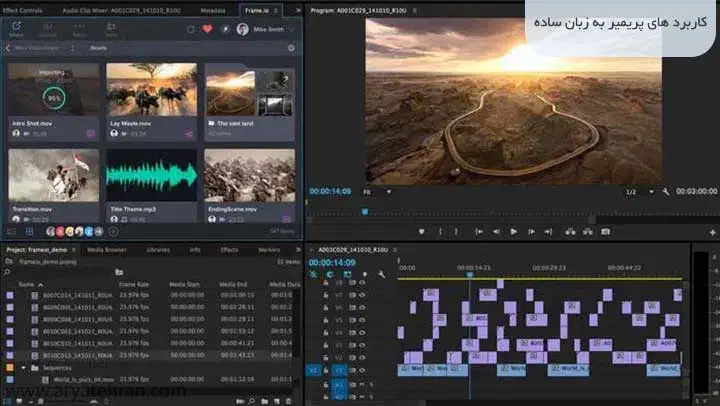This screenshot has width=720, height=406.
Task: Toggle lock on the V1 video track
Action: (325, 370)
